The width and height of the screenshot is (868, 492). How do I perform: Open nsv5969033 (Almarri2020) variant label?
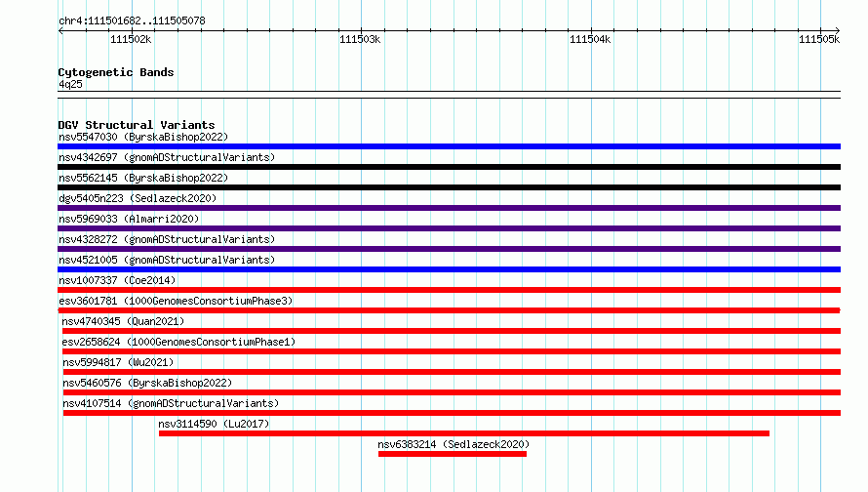pyautogui.click(x=129, y=219)
